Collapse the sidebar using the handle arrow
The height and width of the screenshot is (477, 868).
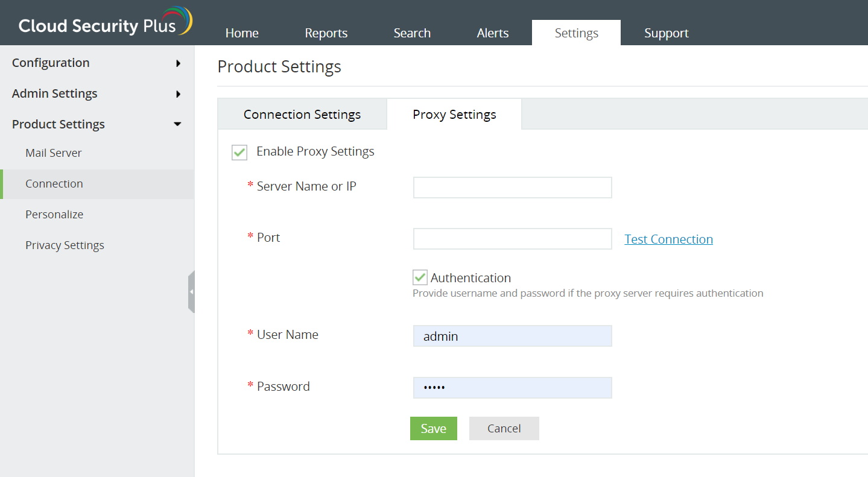coord(191,292)
